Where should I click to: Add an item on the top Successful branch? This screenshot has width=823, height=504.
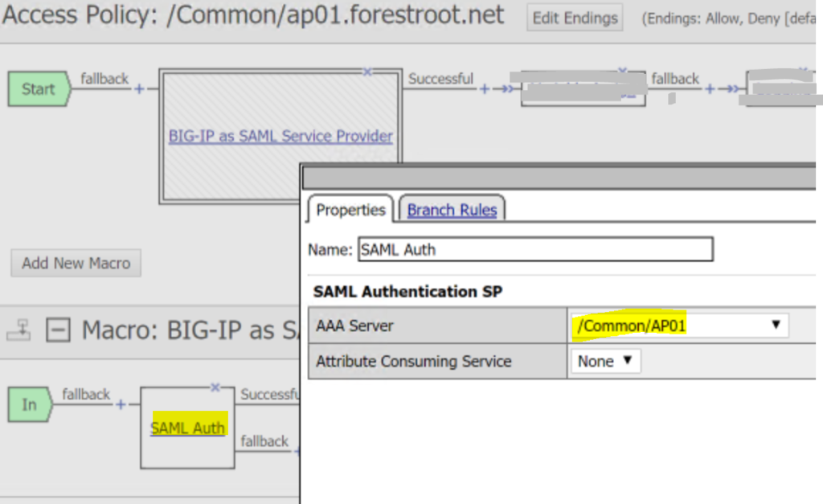click(485, 89)
